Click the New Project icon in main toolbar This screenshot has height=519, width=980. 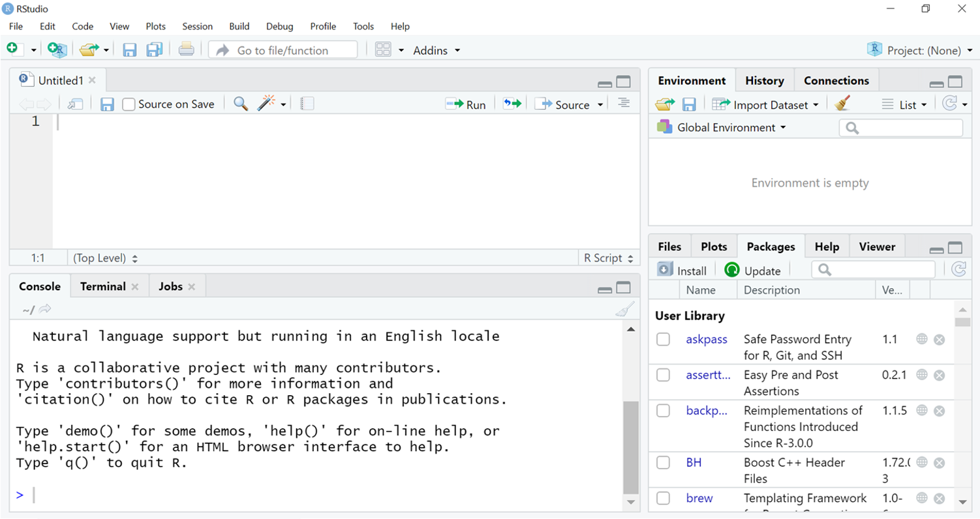pyautogui.click(x=57, y=50)
